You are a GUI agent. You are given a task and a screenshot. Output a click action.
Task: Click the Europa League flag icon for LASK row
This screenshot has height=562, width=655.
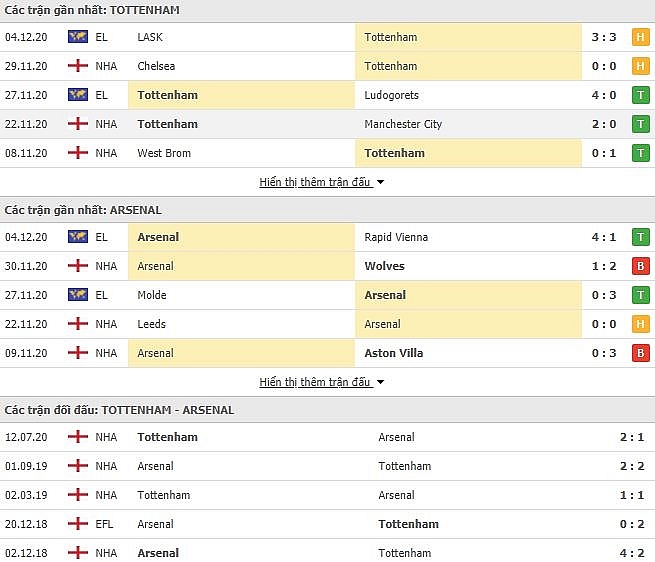(x=78, y=37)
